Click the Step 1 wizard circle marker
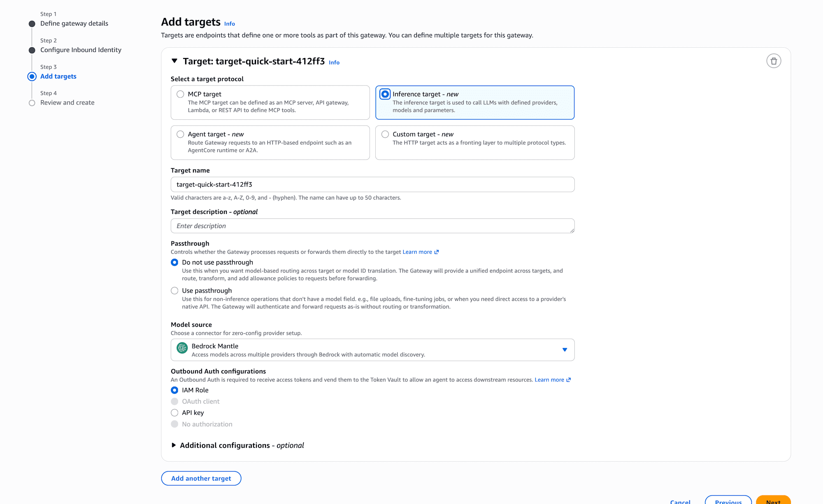The image size is (823, 504). 32,24
